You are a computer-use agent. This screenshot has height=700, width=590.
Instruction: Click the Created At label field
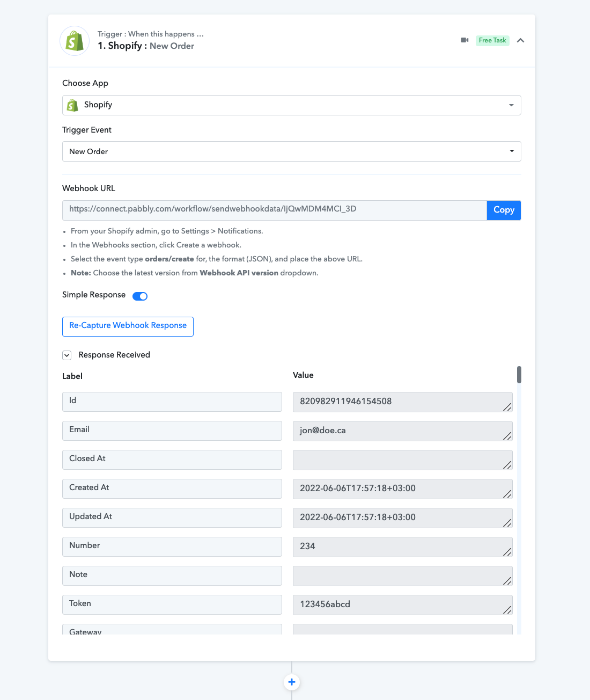172,488
